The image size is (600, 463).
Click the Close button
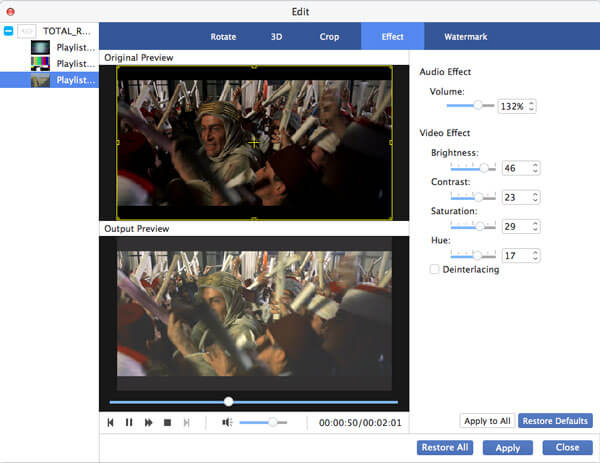point(567,447)
